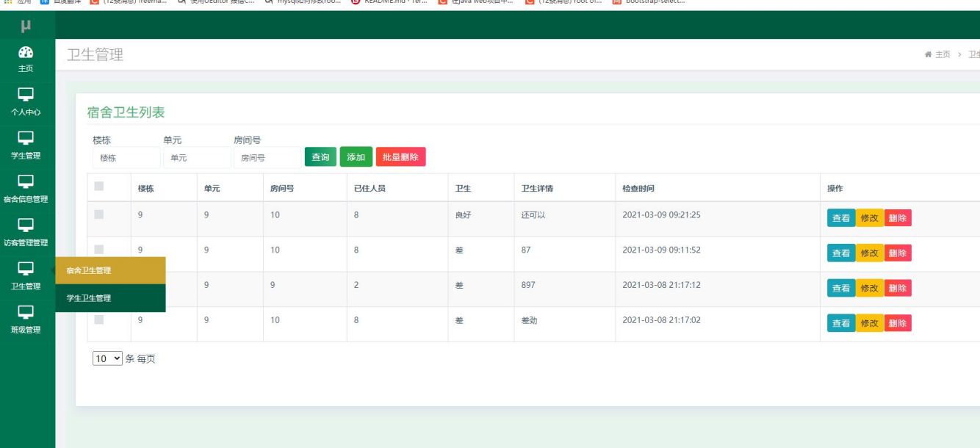
Task: Click 修改 for the 09:21:25 record
Action: coord(870,218)
